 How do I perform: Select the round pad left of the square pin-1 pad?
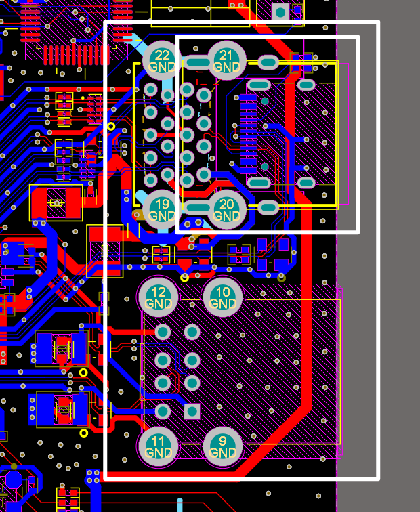coord(163,411)
